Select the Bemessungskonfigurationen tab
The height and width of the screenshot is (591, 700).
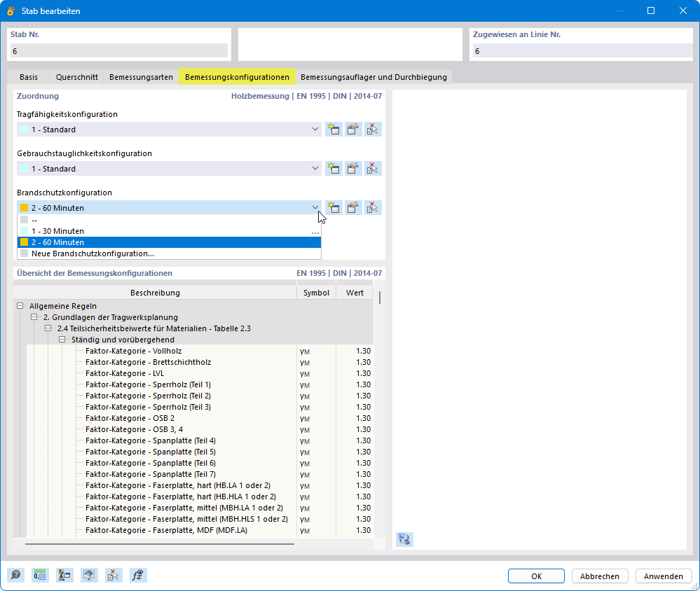coord(237,77)
